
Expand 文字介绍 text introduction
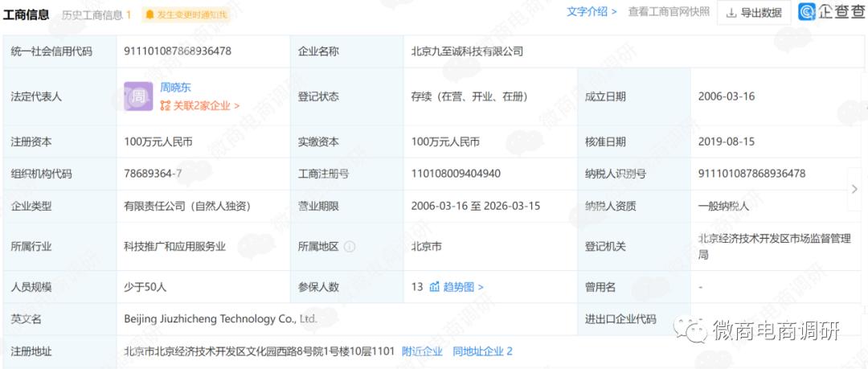pyautogui.click(x=592, y=12)
